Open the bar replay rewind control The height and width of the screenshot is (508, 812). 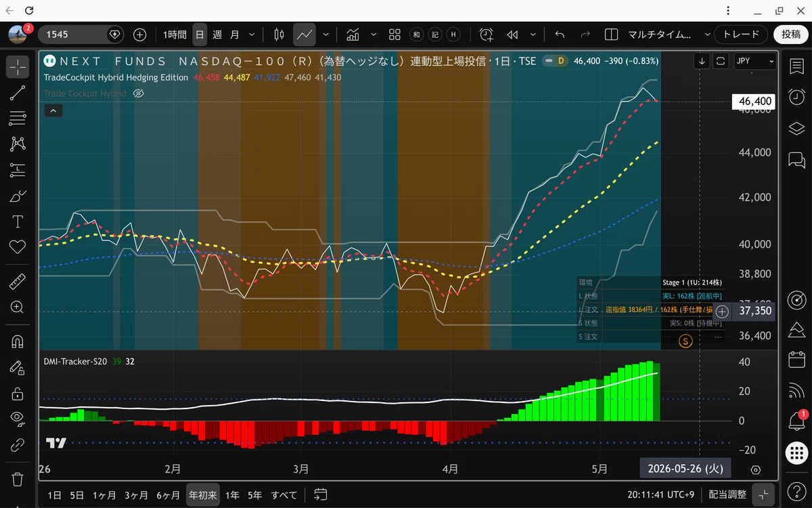pyautogui.click(x=512, y=35)
